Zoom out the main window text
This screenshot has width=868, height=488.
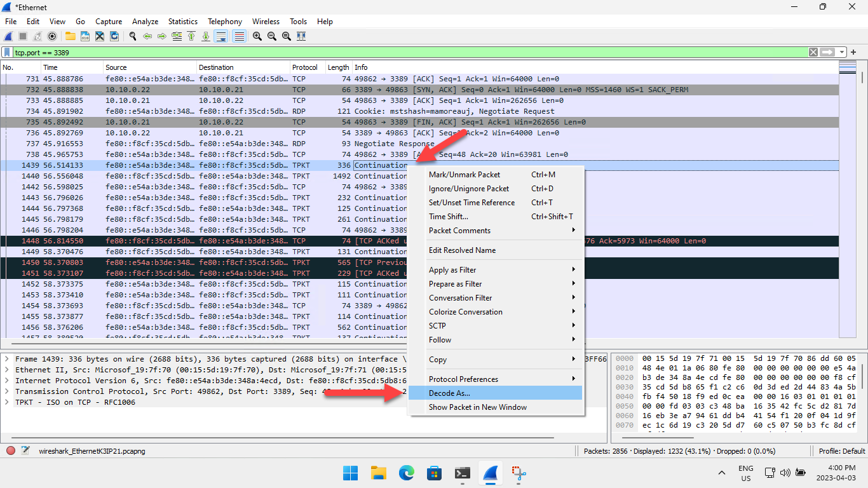tap(272, 36)
